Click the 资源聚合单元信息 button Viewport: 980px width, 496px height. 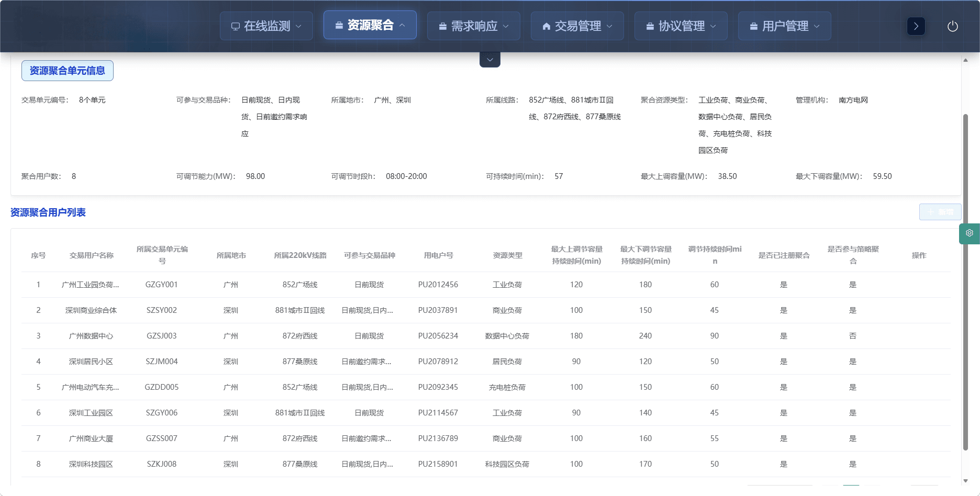[x=68, y=71]
